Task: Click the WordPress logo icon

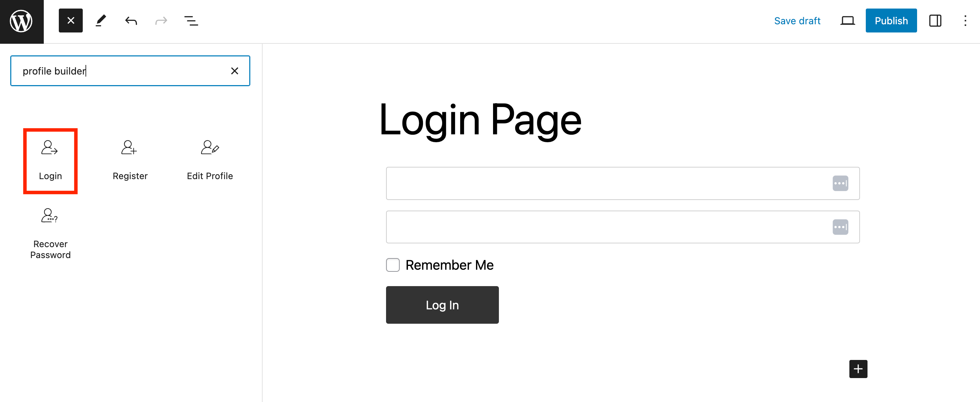Action: point(22,21)
